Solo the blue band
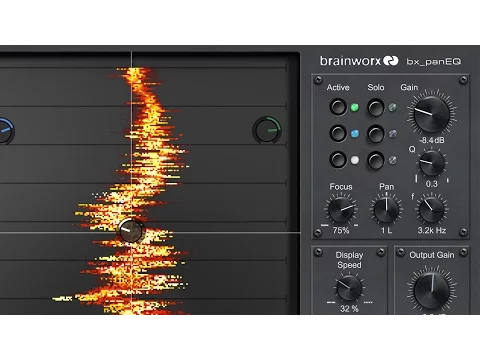 click(376, 134)
